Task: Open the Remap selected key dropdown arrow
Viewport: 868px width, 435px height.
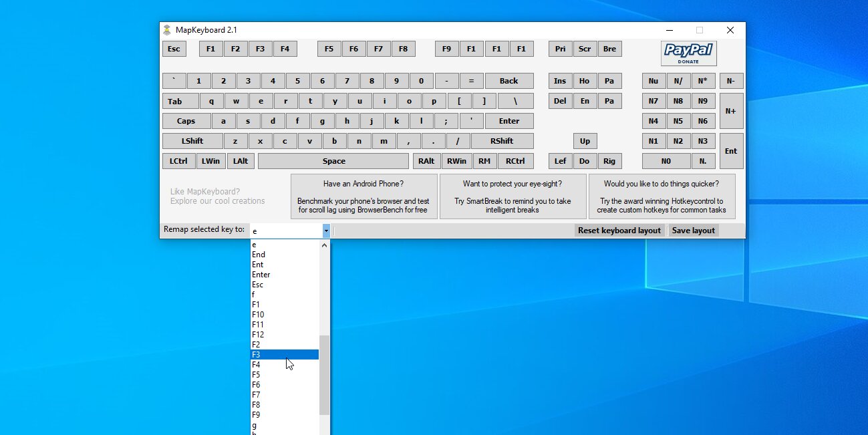Action: (326, 231)
